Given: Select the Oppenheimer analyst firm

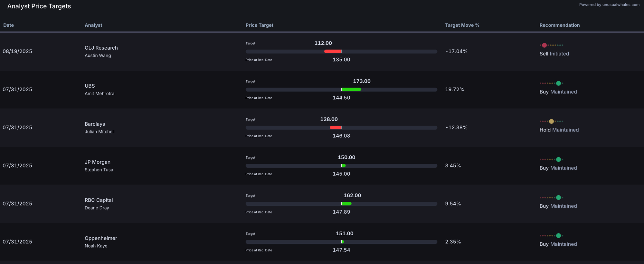Looking at the screenshot, I should click(101, 238).
